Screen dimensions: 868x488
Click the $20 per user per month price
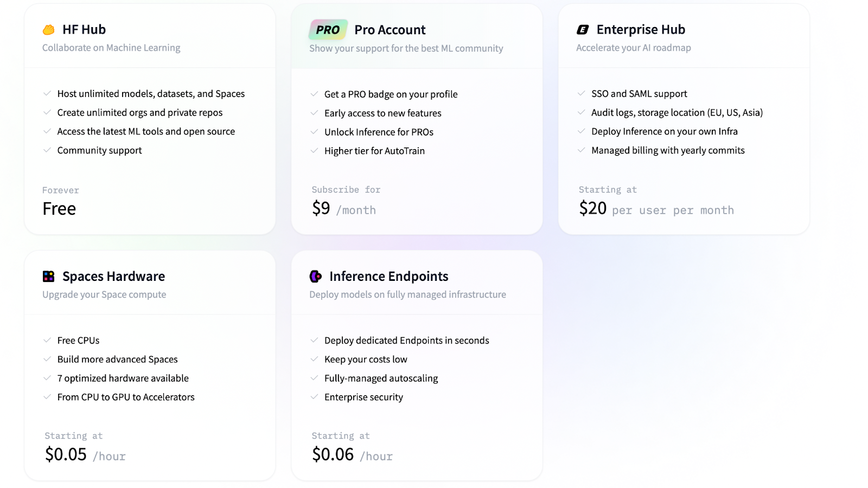pos(656,208)
